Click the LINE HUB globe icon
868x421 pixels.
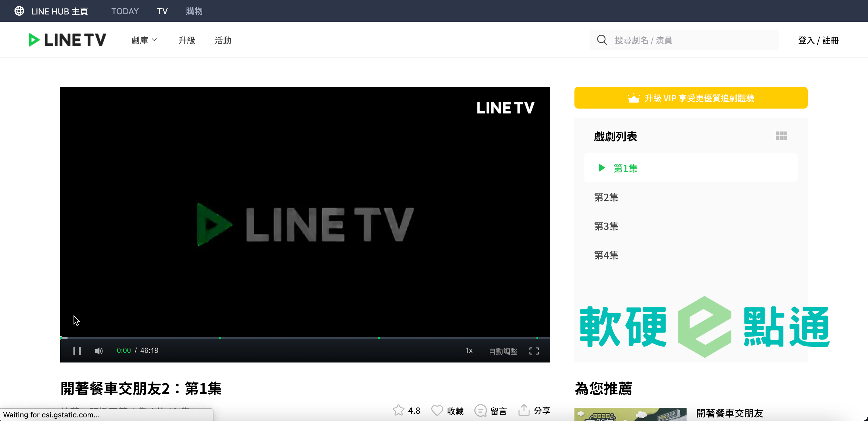(19, 11)
